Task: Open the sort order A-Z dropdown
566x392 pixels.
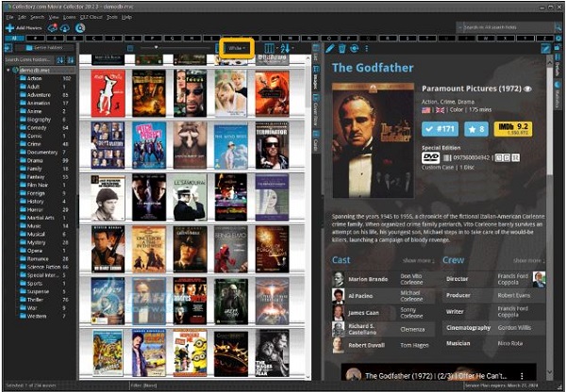Action: coord(288,48)
